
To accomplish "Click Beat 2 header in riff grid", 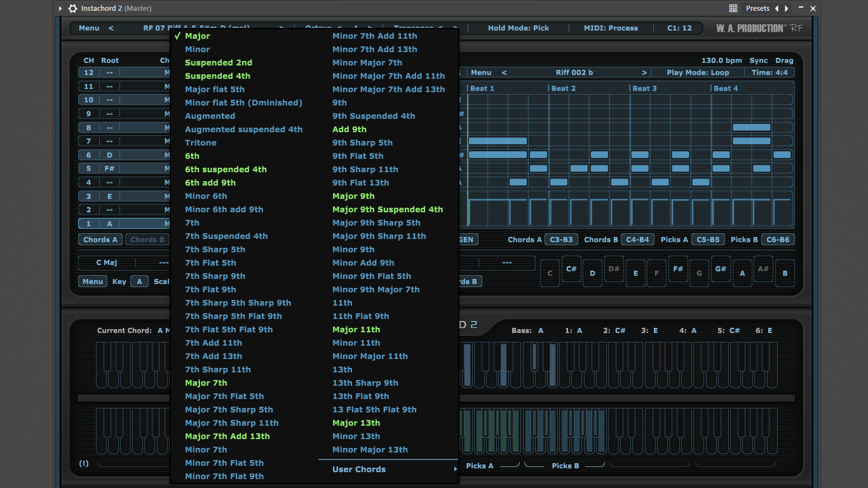I will [564, 88].
